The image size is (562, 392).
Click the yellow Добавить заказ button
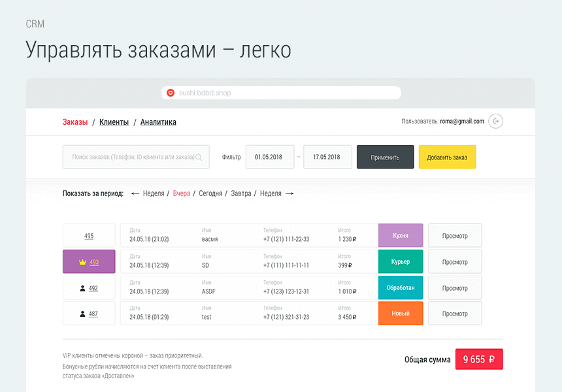coord(447,157)
